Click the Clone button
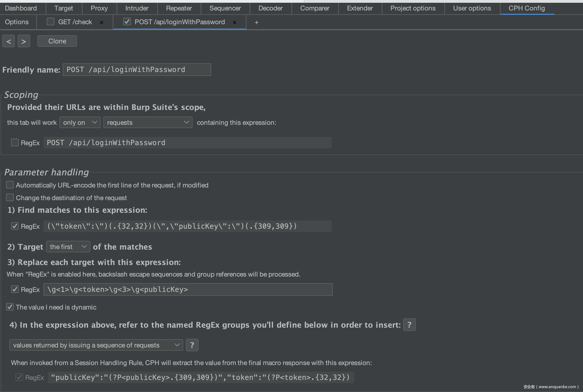Image resolution: width=583 pixels, height=392 pixels. [57, 41]
